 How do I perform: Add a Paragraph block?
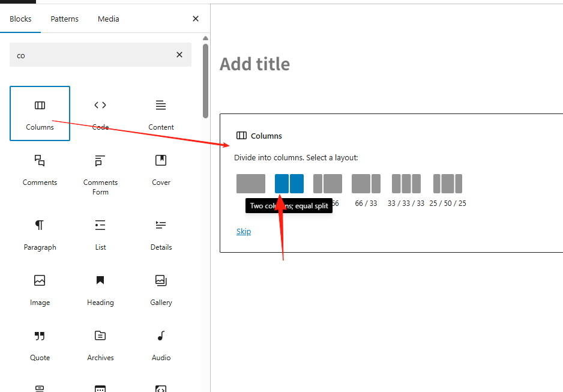click(40, 233)
